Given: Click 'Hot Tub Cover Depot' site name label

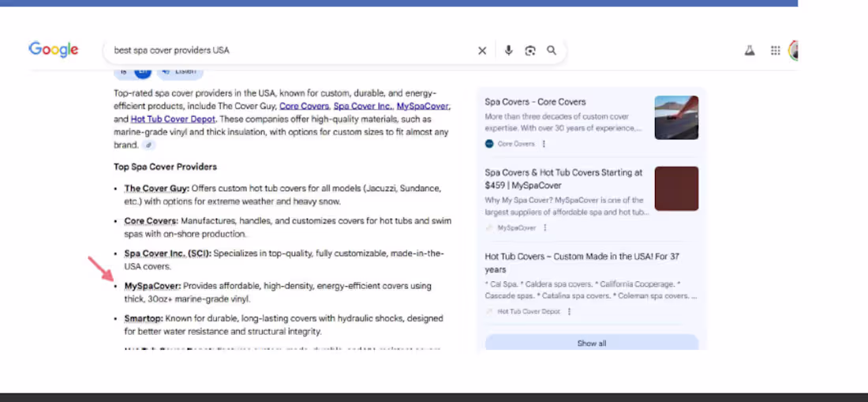Looking at the screenshot, I should pyautogui.click(x=529, y=311).
